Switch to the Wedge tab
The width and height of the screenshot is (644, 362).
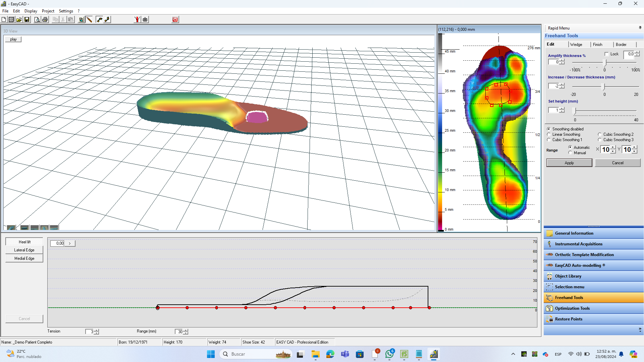(576, 45)
